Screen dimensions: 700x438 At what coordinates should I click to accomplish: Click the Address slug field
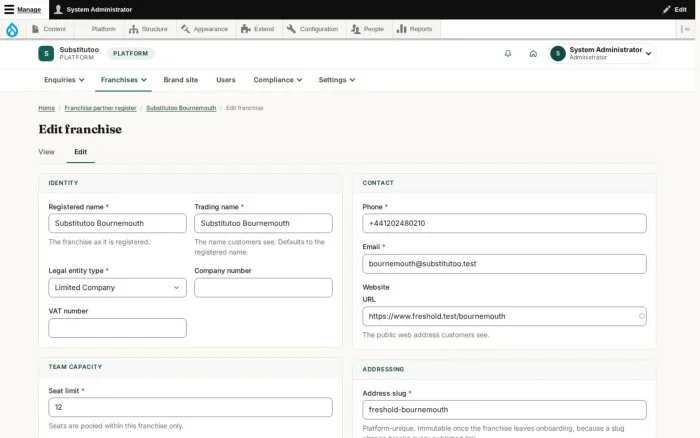pyautogui.click(x=504, y=410)
